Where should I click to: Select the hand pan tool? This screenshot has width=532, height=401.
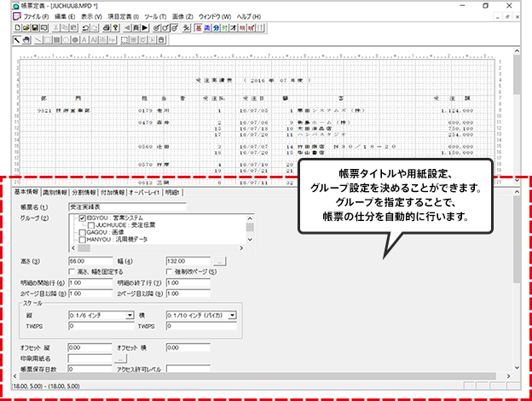click(27, 39)
